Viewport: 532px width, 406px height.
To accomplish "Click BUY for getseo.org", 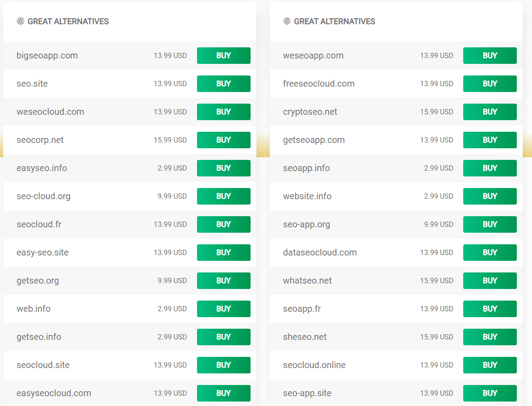I will (x=223, y=280).
